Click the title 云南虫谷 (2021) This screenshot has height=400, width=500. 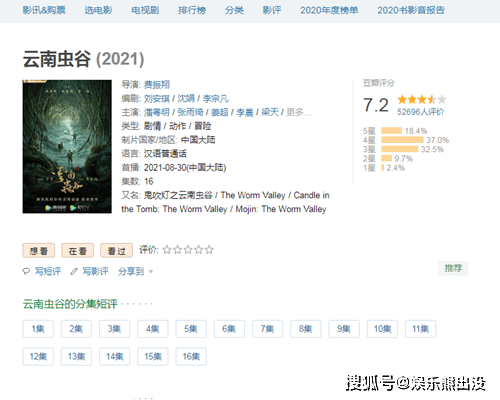click(x=83, y=59)
